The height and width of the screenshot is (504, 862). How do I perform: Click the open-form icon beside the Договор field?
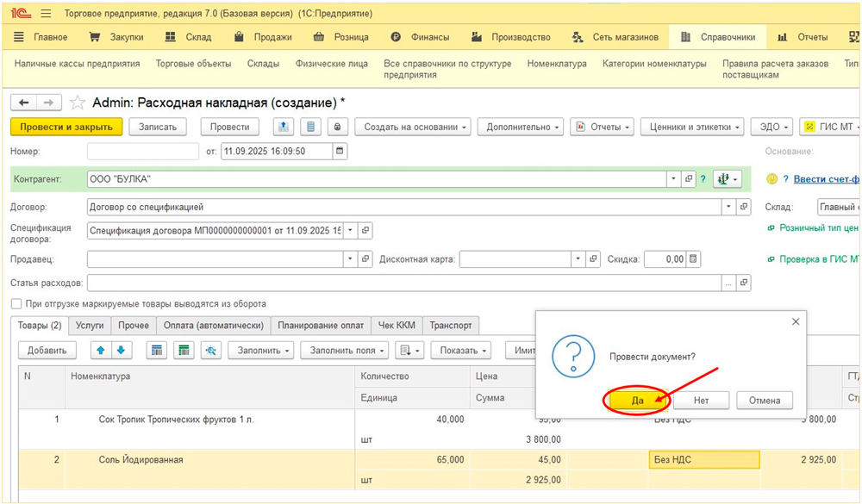click(x=745, y=207)
